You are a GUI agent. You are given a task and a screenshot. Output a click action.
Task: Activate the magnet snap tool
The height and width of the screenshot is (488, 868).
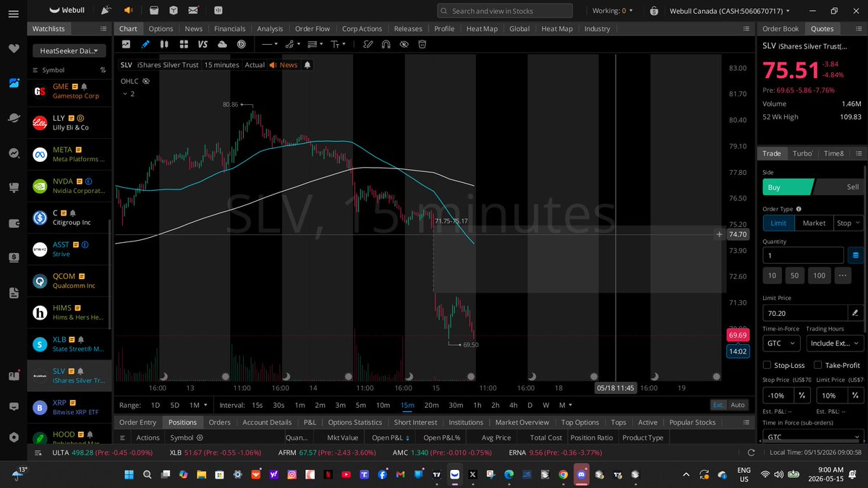pos(386,44)
